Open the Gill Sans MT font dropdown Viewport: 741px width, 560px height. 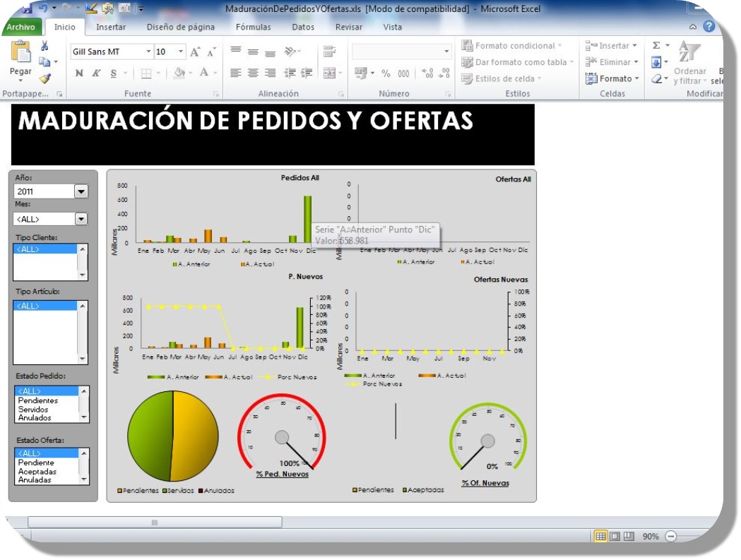[x=148, y=52]
